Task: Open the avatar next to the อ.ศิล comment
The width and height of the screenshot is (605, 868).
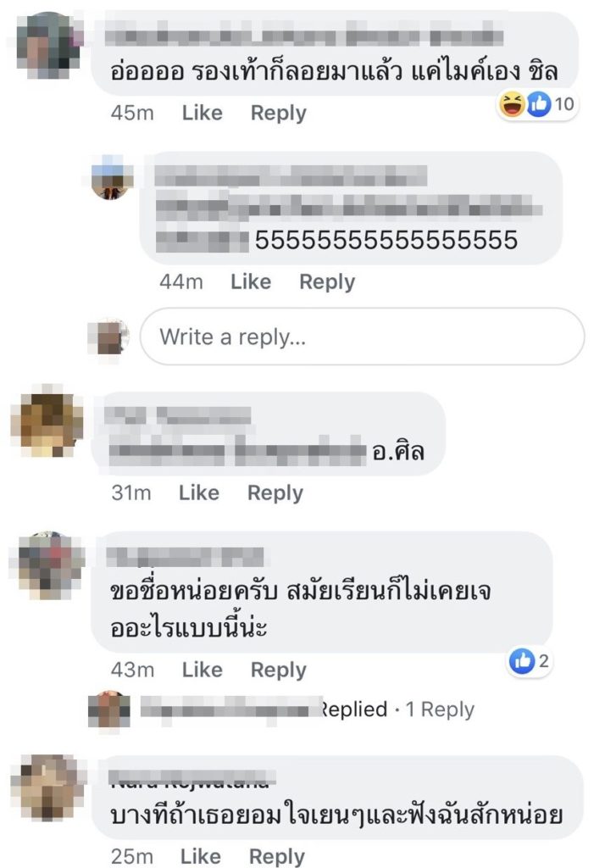Action: (x=47, y=422)
